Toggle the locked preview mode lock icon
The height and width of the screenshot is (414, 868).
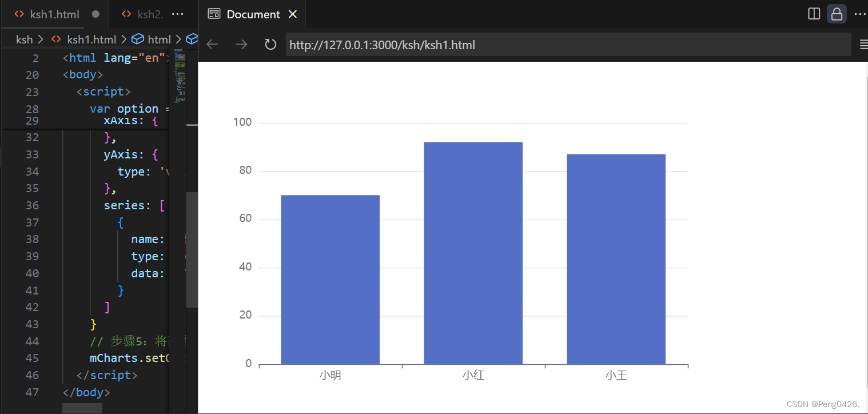(x=837, y=14)
